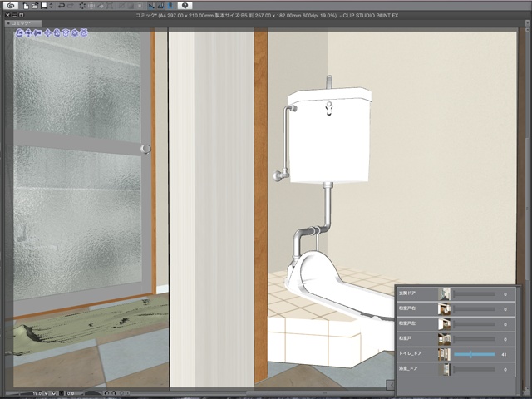Open the CLIP STUDIO launcher icon
The image size is (532, 399).
pos(11,6)
